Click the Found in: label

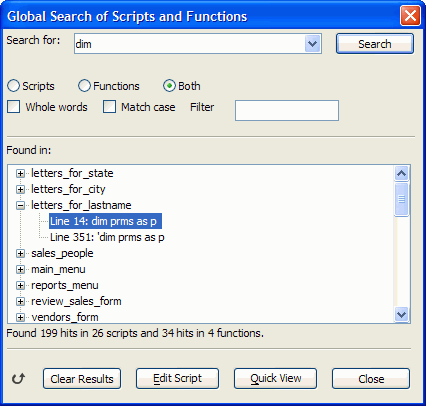tap(29, 150)
